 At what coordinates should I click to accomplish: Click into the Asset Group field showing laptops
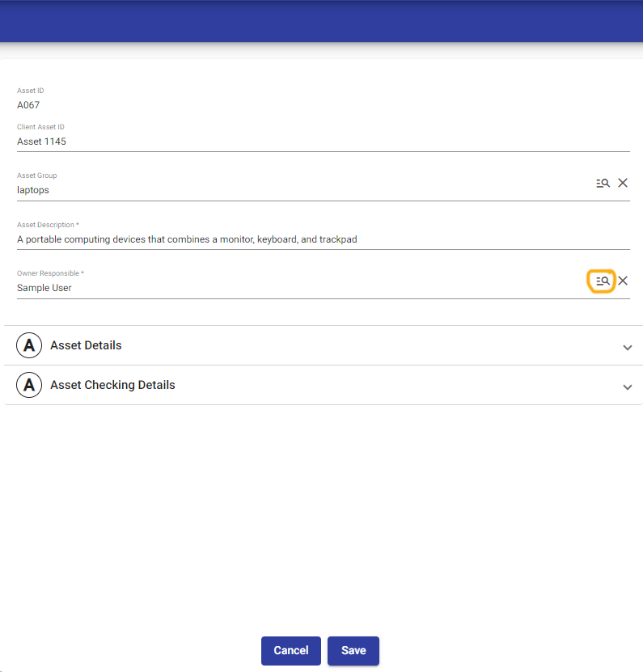(x=299, y=191)
